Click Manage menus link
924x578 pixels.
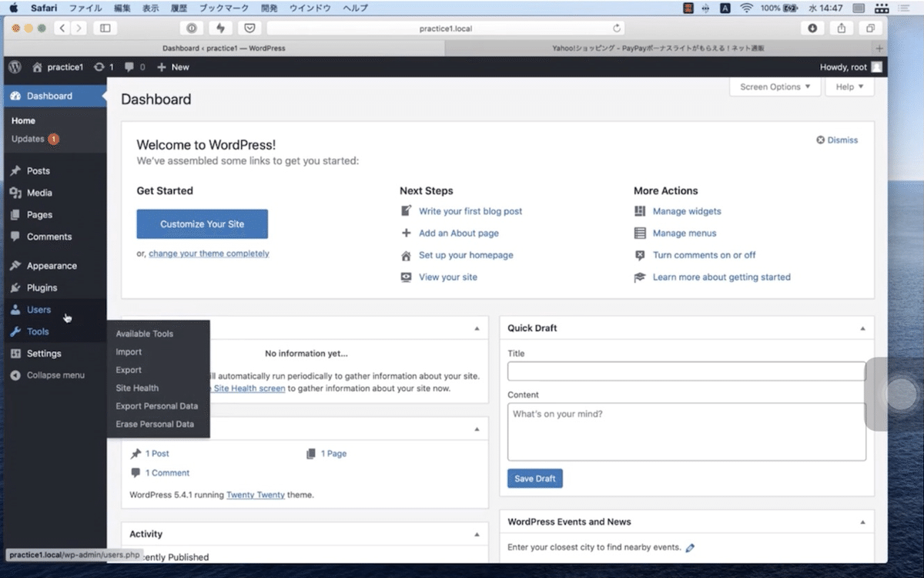pos(685,233)
